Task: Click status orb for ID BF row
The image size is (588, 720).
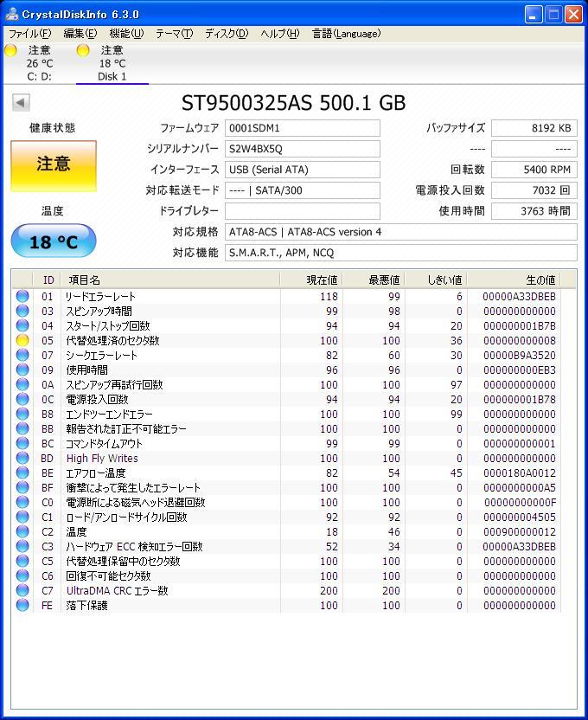Action: point(22,487)
